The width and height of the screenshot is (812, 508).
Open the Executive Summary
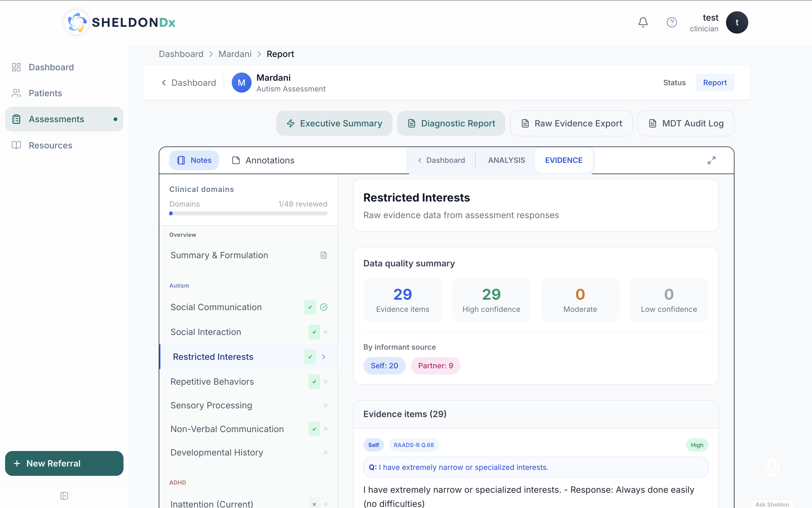pos(334,123)
